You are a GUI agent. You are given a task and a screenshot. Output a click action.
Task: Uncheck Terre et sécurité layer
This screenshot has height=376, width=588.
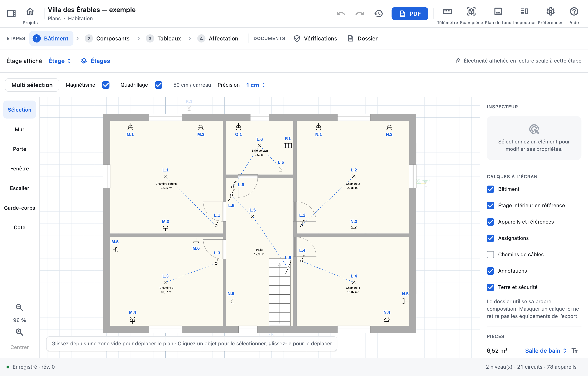tap(490, 287)
